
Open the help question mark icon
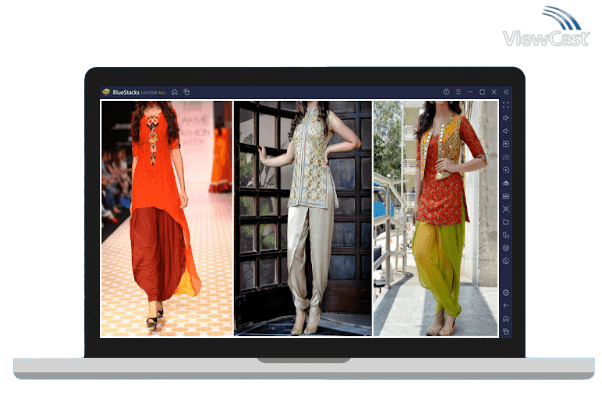pos(446,92)
